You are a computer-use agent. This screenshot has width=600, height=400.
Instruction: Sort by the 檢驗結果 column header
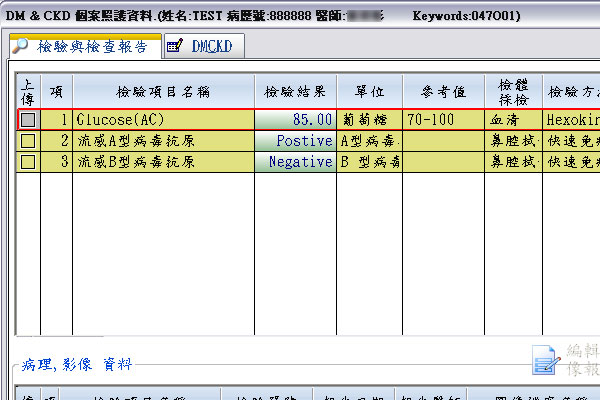coord(294,91)
